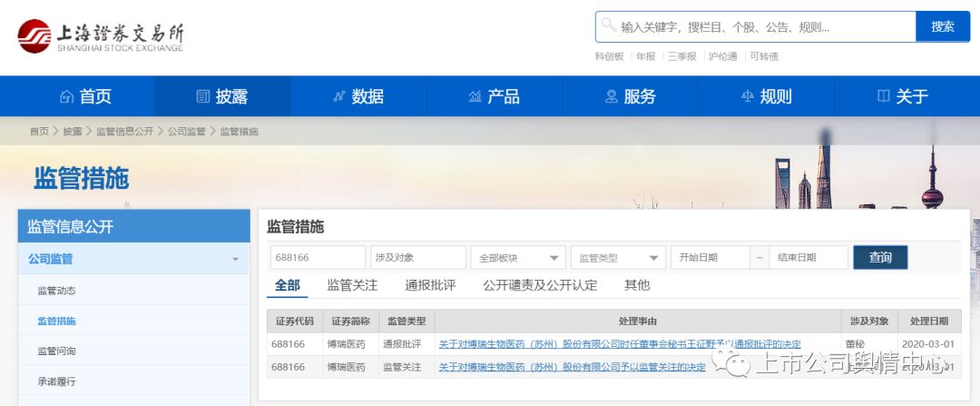Click the 证券代码 column header

click(295, 321)
